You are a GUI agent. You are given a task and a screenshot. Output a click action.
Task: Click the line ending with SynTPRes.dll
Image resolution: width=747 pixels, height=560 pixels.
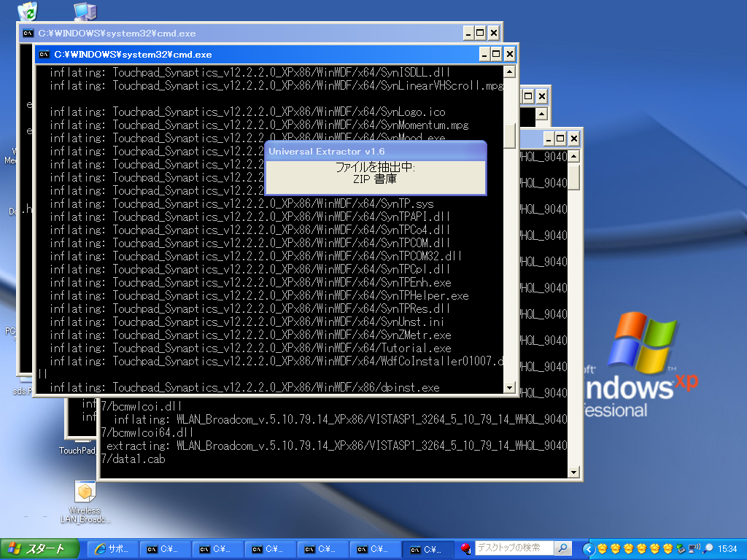[x=249, y=309]
